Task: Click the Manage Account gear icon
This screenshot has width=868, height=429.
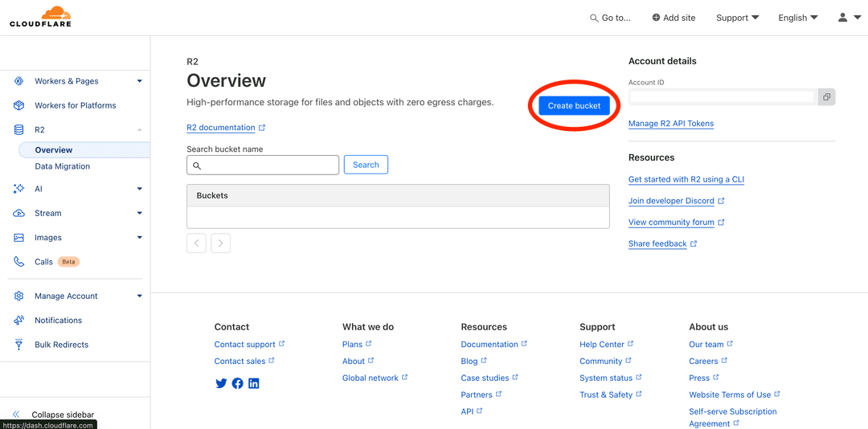Action: pos(18,296)
